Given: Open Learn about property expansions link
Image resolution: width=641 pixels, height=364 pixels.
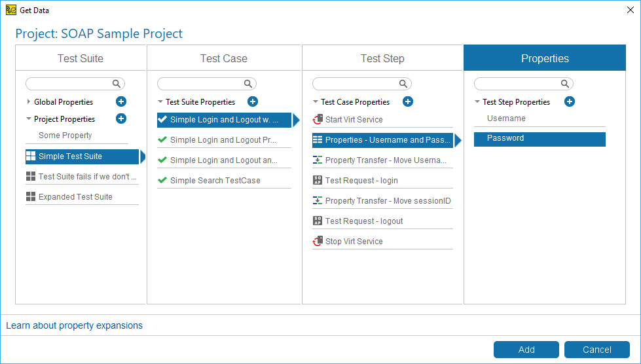Looking at the screenshot, I should coord(75,325).
